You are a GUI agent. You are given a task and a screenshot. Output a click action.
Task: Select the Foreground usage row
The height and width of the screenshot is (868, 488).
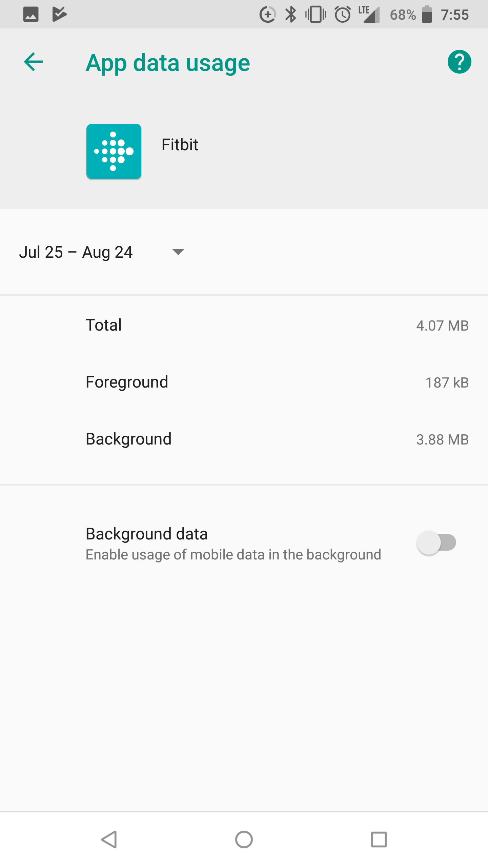click(244, 382)
